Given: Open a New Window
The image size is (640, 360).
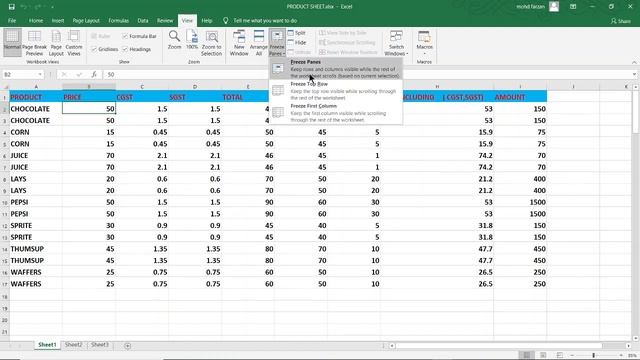Looking at the screenshot, I should point(239,43).
